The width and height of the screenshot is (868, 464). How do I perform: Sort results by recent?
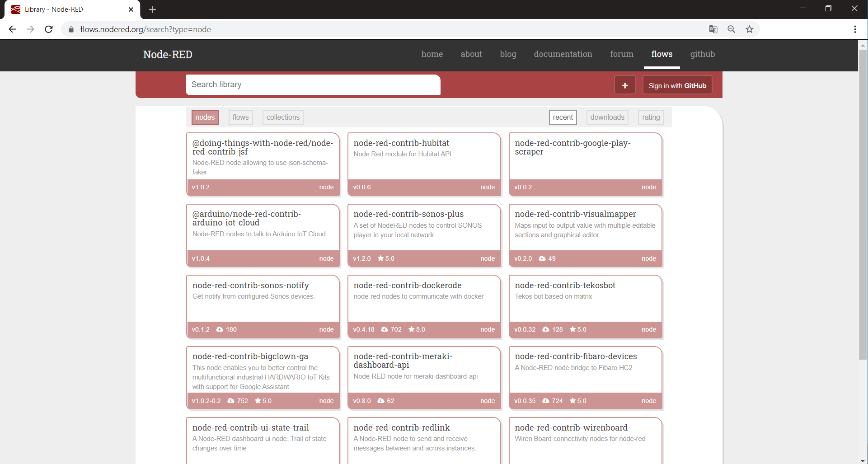pyautogui.click(x=563, y=117)
